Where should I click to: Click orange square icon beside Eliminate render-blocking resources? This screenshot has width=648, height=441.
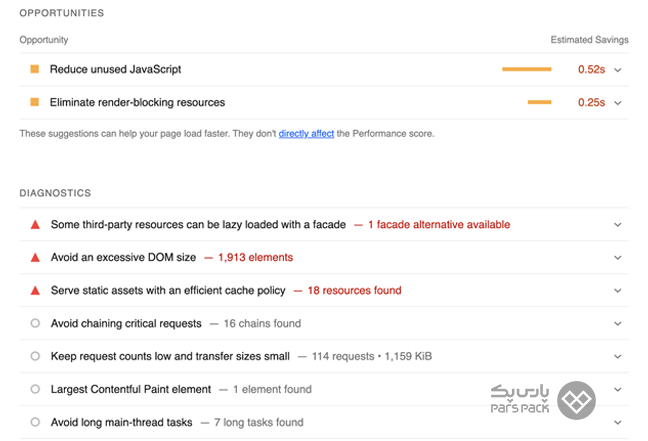pos(35,102)
